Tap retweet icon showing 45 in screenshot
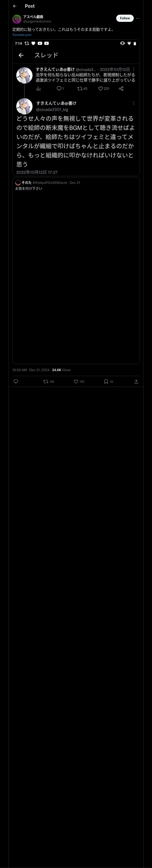 click(x=82, y=89)
